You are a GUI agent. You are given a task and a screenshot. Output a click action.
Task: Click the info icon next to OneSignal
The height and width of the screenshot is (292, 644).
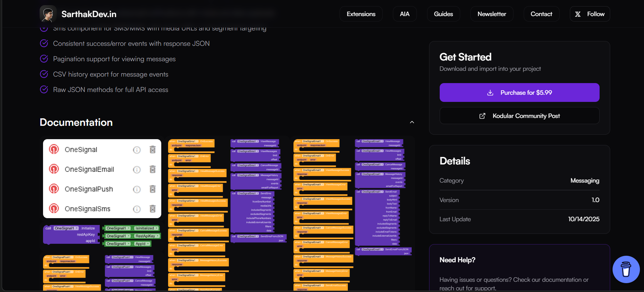click(x=137, y=150)
